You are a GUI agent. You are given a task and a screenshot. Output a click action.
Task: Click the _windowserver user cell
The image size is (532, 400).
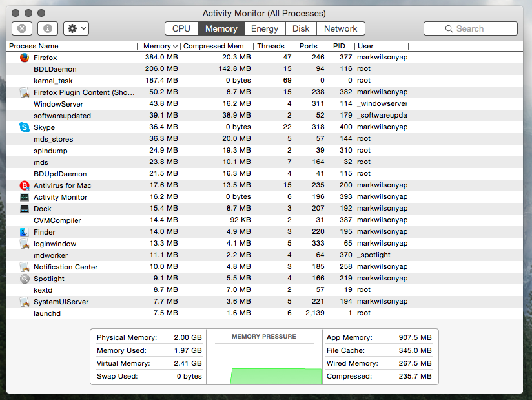click(x=382, y=103)
